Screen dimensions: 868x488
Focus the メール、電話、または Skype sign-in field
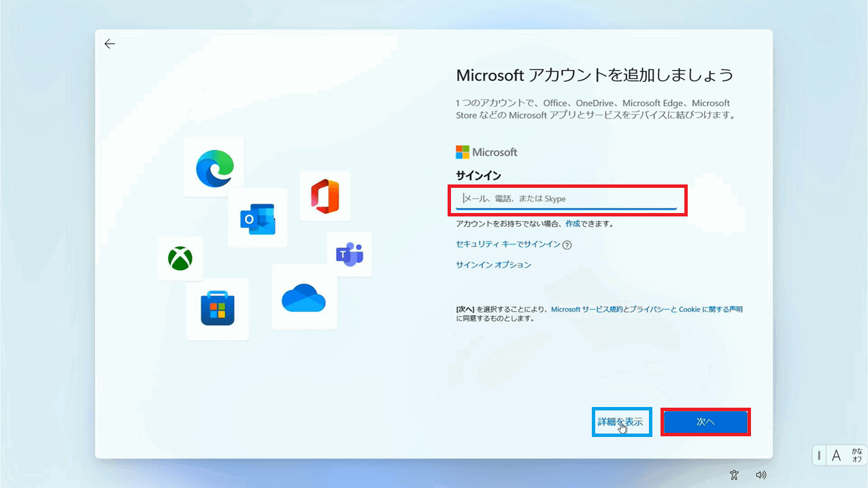(567, 199)
